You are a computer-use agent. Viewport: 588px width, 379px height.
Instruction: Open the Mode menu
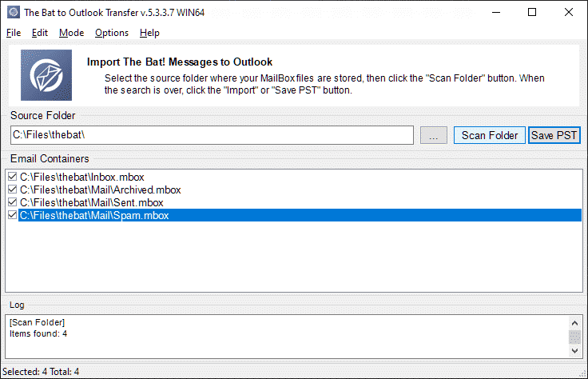[x=71, y=33]
